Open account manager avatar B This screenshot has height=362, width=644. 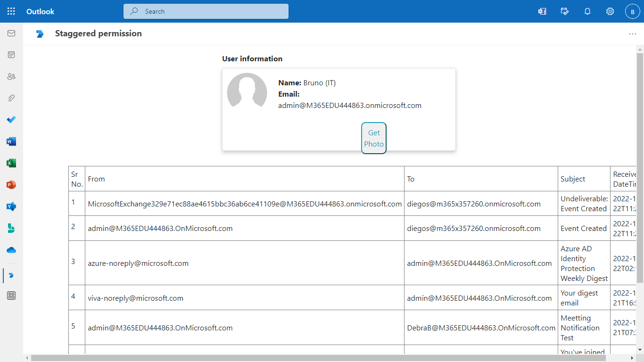pyautogui.click(x=633, y=11)
